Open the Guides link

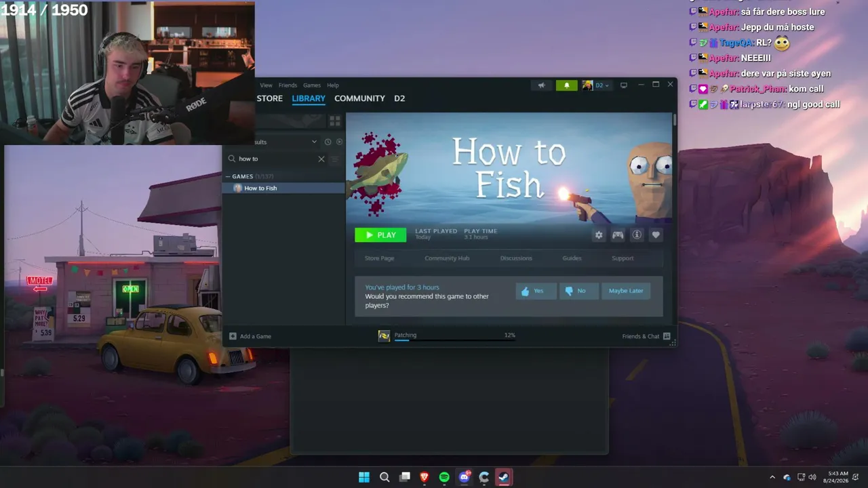click(x=572, y=258)
